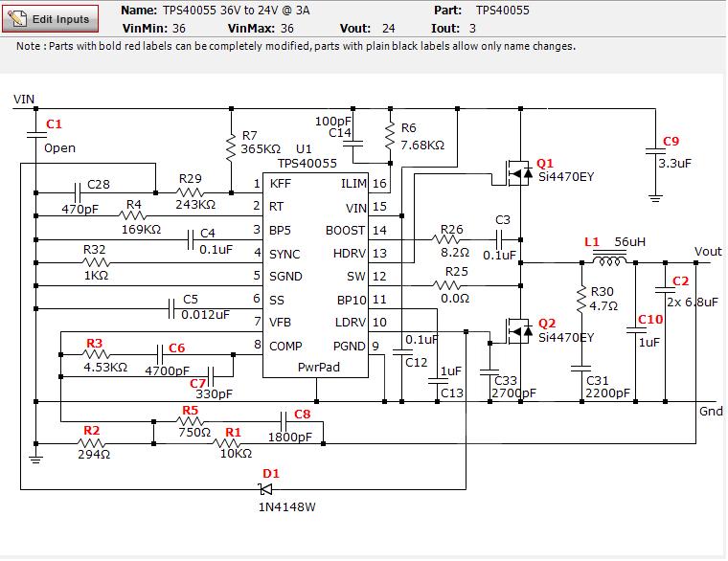
Task: Click the COMP pin label on U1
Action: [285, 347]
